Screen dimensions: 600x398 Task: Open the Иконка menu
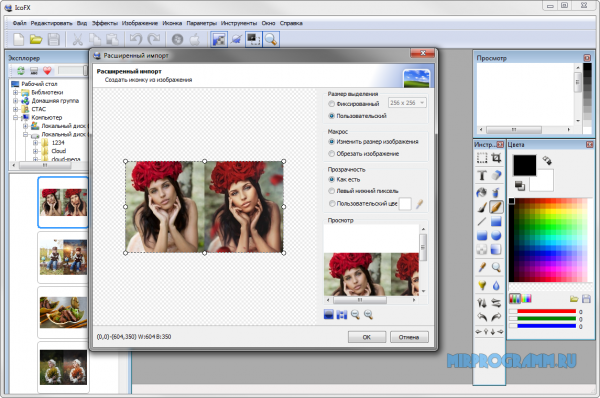(172, 23)
